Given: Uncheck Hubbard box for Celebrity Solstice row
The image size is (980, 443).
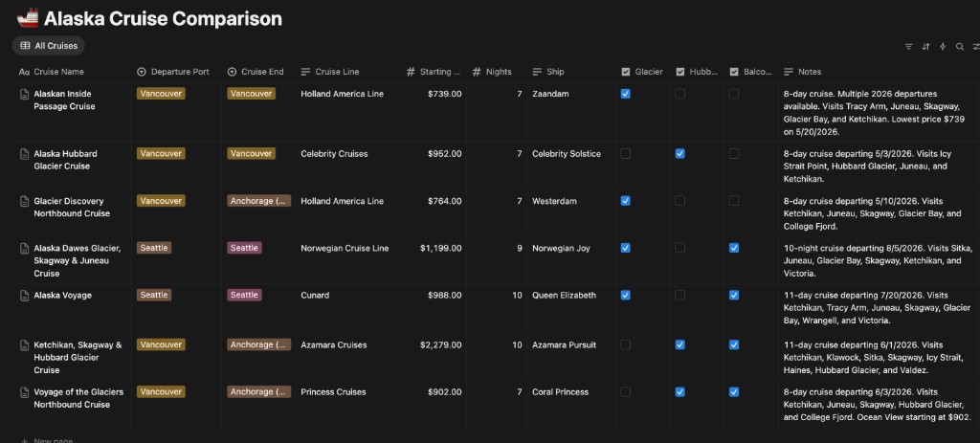Looking at the screenshot, I should click(680, 154).
